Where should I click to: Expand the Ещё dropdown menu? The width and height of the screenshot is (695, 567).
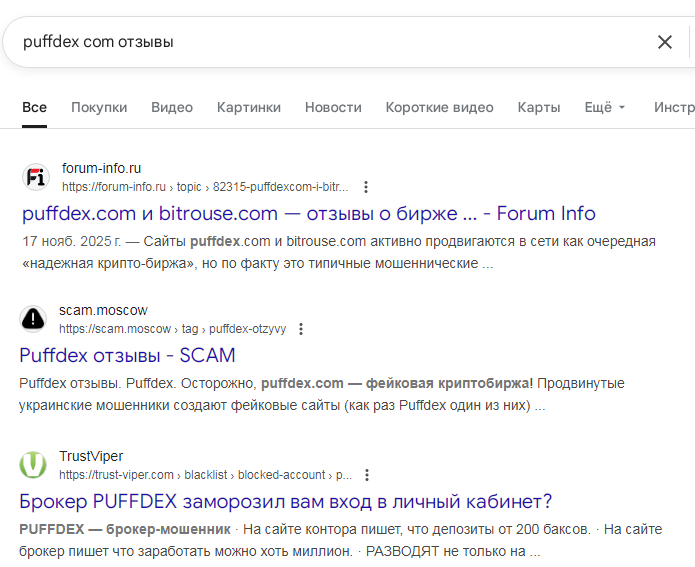(604, 108)
